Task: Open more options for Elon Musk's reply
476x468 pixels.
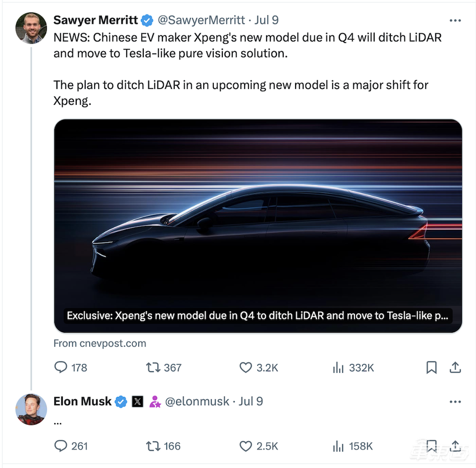Action: (x=455, y=401)
